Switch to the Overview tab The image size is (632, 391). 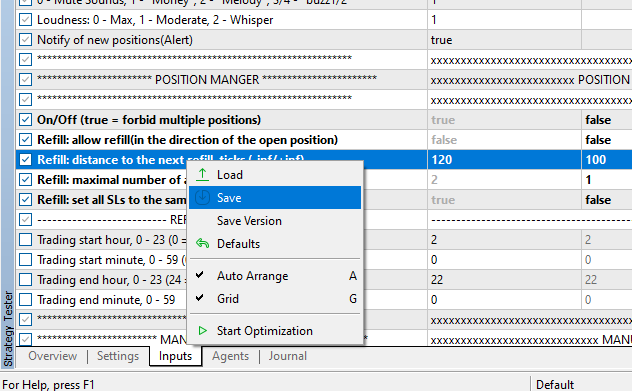[x=52, y=356]
